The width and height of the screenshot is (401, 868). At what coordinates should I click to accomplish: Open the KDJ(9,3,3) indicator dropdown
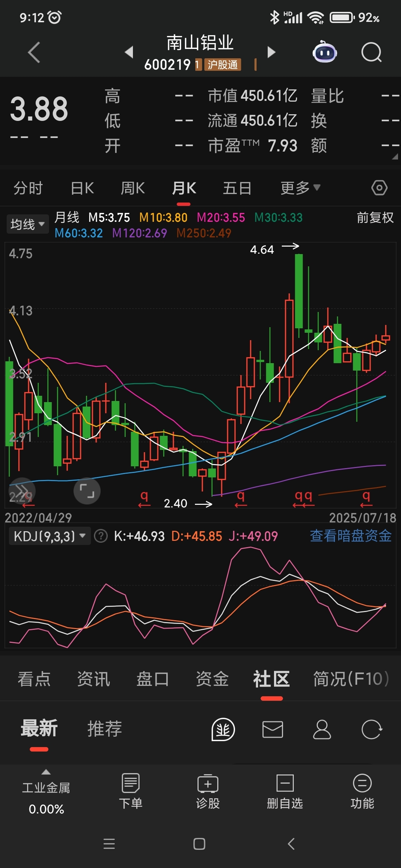click(50, 536)
